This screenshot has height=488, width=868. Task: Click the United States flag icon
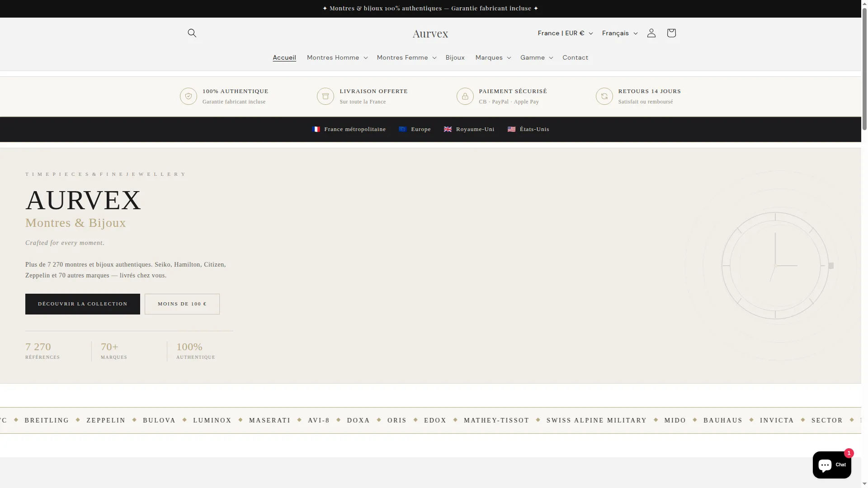pyautogui.click(x=511, y=129)
